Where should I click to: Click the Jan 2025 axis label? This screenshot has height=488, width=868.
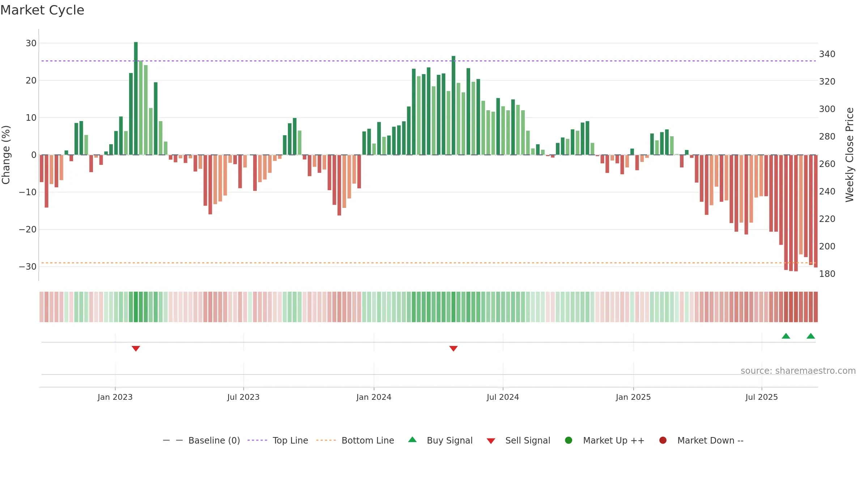(633, 397)
